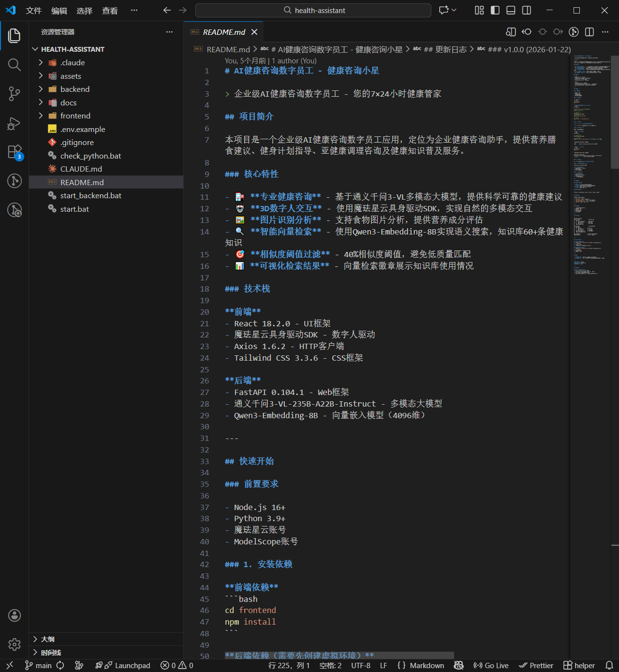Click the LF end-of-line indicator
This screenshot has width=619, height=672.
pos(383,665)
